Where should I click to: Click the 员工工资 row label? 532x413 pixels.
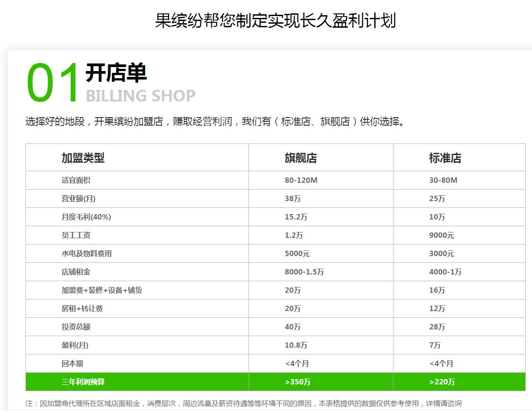76,235
